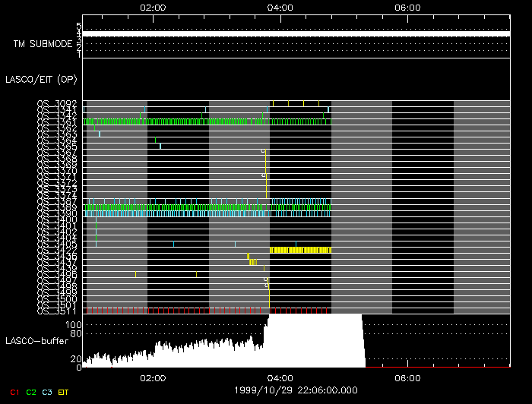This screenshot has height=404, width=532.
Task: Click the LASCO-buffer plot label
Action: point(37,341)
